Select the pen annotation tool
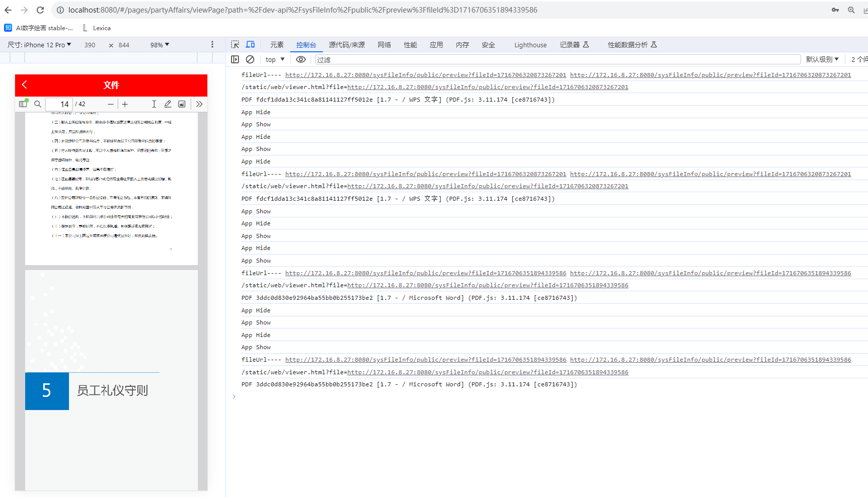This screenshot has width=868, height=497. click(x=168, y=104)
